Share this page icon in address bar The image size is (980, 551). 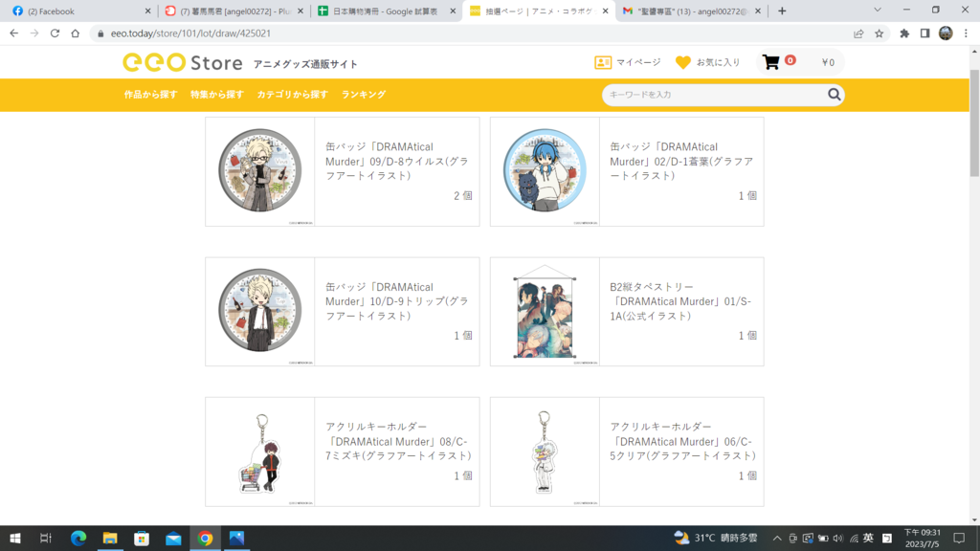pos(858,33)
